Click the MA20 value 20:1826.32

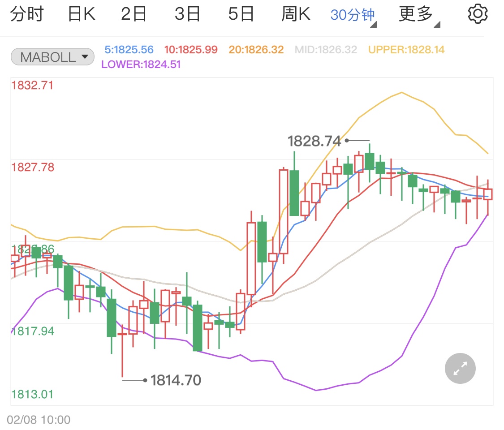point(256,49)
